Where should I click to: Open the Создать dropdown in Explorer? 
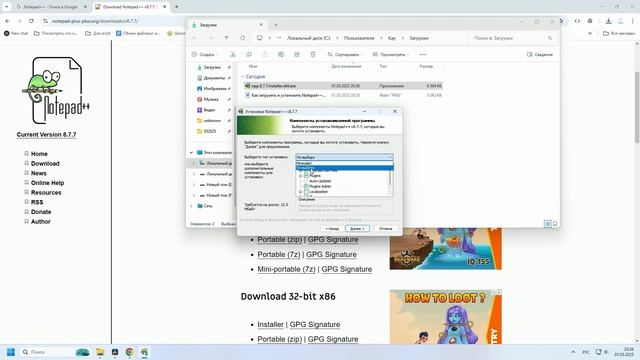click(205, 54)
